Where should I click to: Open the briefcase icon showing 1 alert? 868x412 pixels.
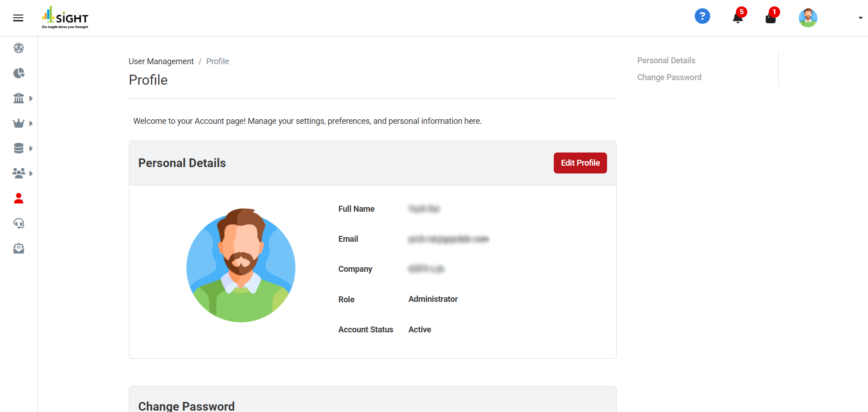pos(771,17)
